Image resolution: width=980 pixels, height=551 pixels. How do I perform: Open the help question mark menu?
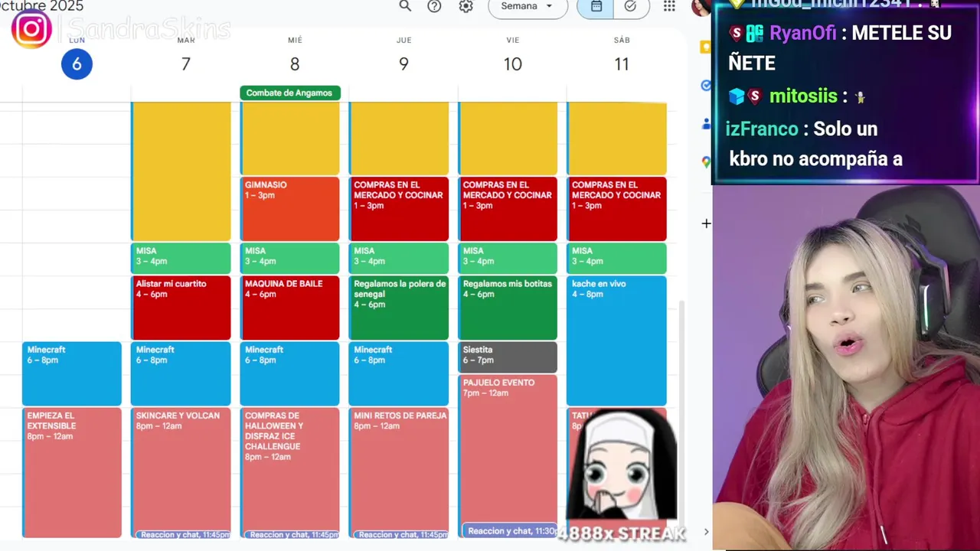(434, 6)
